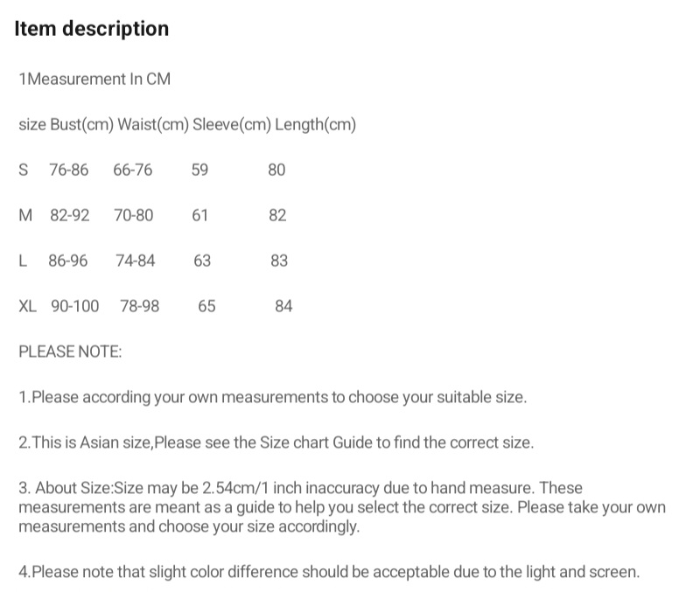Click the L size waist value 74-84
This screenshot has width=700, height=592.
(136, 261)
